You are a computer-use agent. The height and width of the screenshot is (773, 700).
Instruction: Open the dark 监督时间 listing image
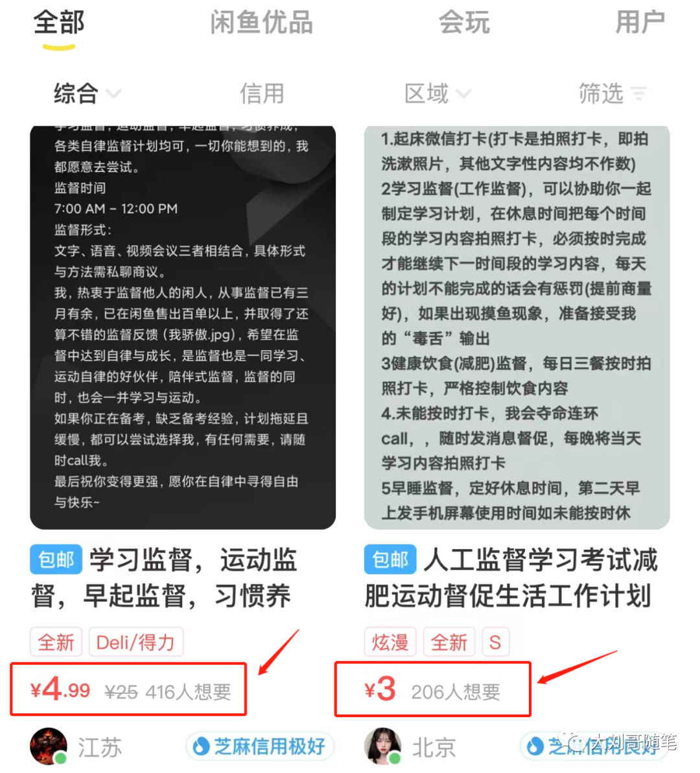point(183,327)
